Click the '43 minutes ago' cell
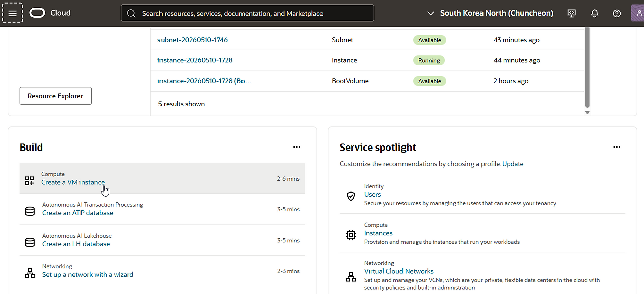 517,40
